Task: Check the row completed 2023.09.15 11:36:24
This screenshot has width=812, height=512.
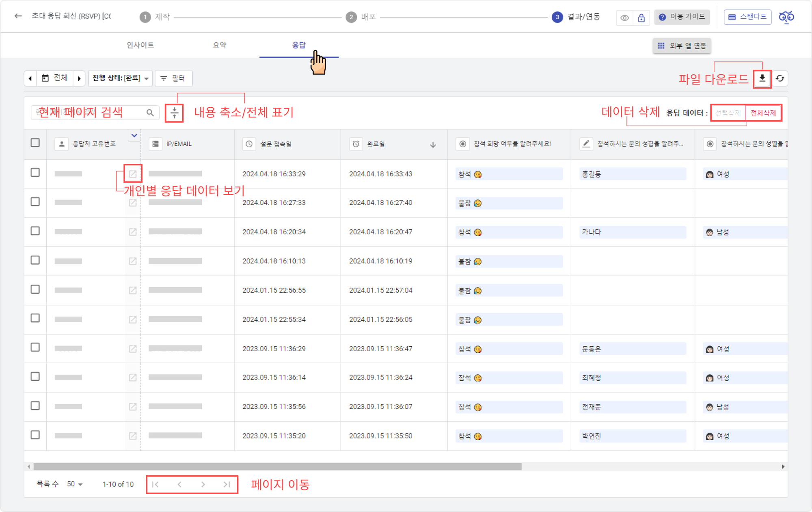Action: point(35,377)
